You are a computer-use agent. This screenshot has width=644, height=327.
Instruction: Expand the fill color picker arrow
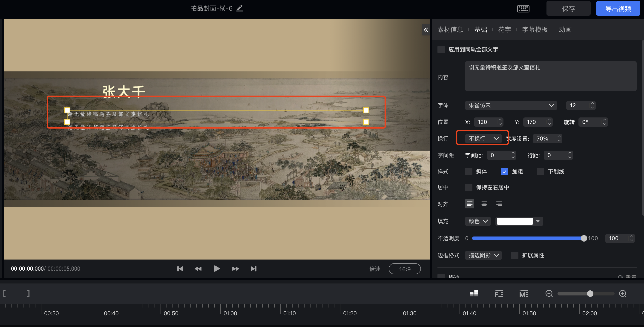[x=538, y=221]
